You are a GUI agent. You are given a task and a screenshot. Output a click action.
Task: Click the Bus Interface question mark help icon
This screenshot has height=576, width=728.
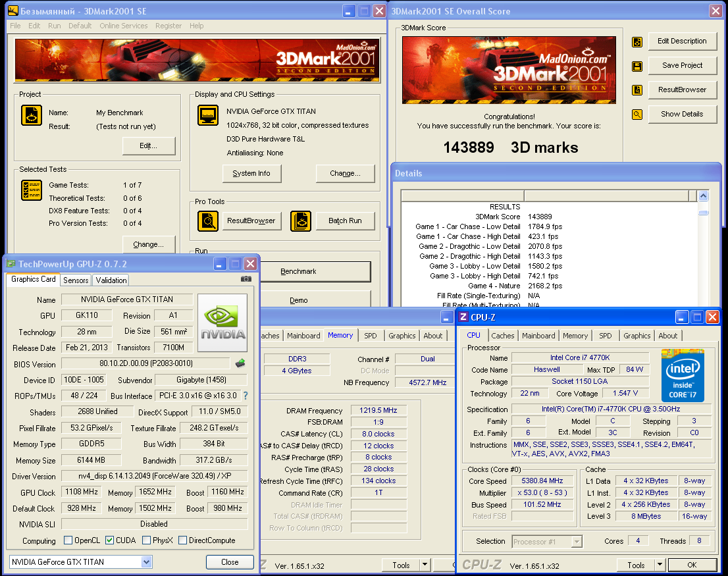pos(245,396)
